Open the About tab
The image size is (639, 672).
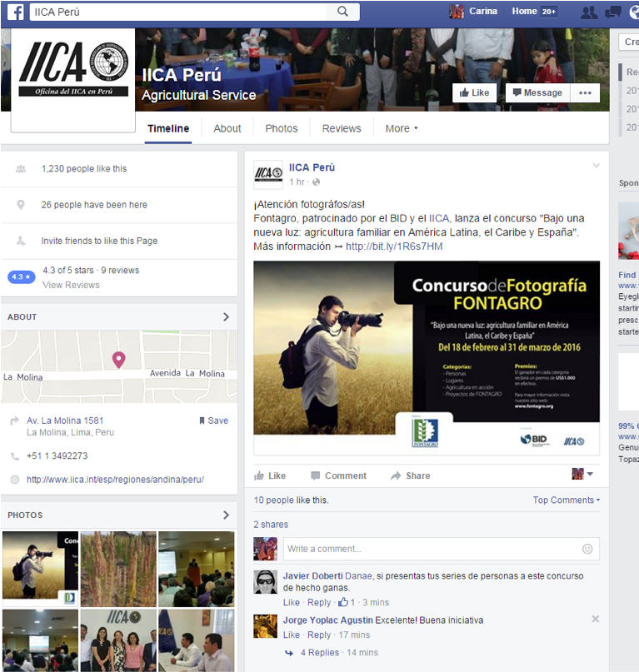click(227, 128)
